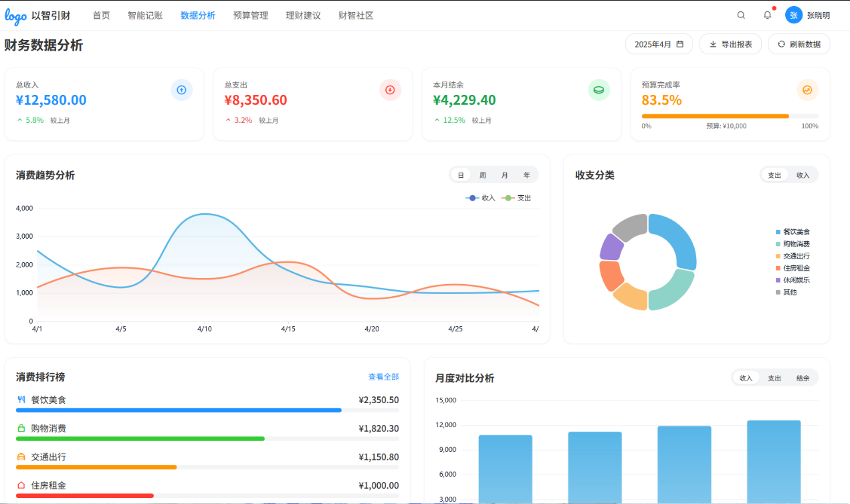Click the budget completion rate icon
The image size is (850, 504).
(x=807, y=90)
